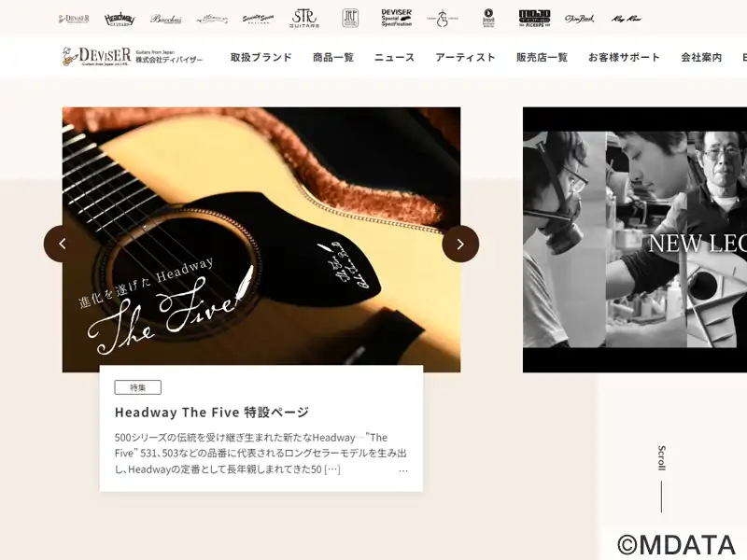This screenshot has height=560, width=747.
Task: Open the Deviser Special Specification logo
Action: coord(396,18)
